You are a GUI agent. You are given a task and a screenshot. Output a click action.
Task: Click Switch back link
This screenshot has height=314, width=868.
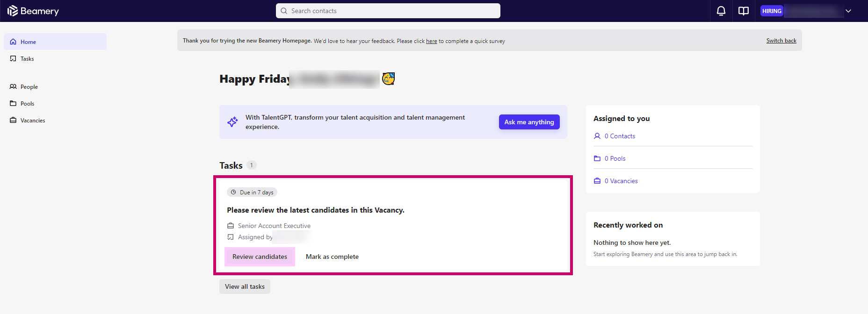click(781, 41)
